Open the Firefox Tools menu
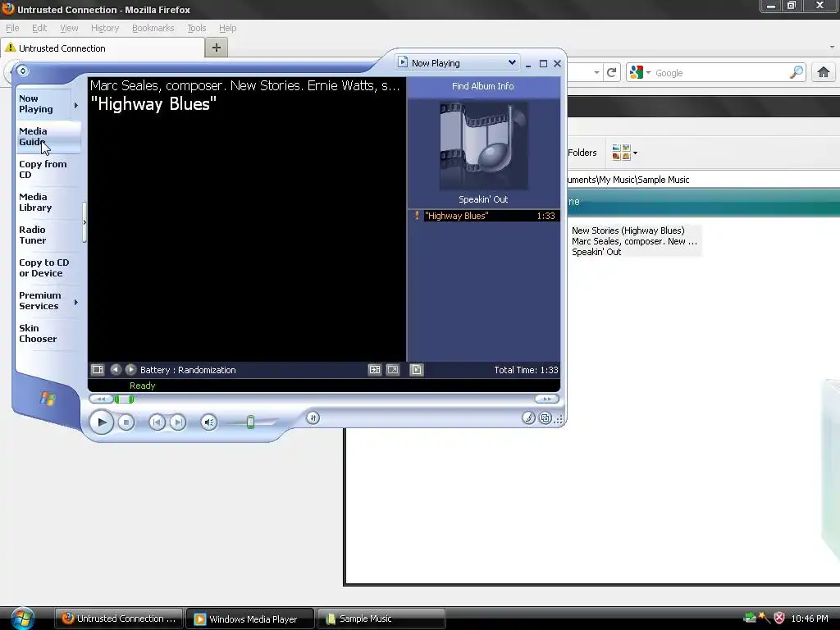This screenshot has height=630, width=840. coord(197,28)
